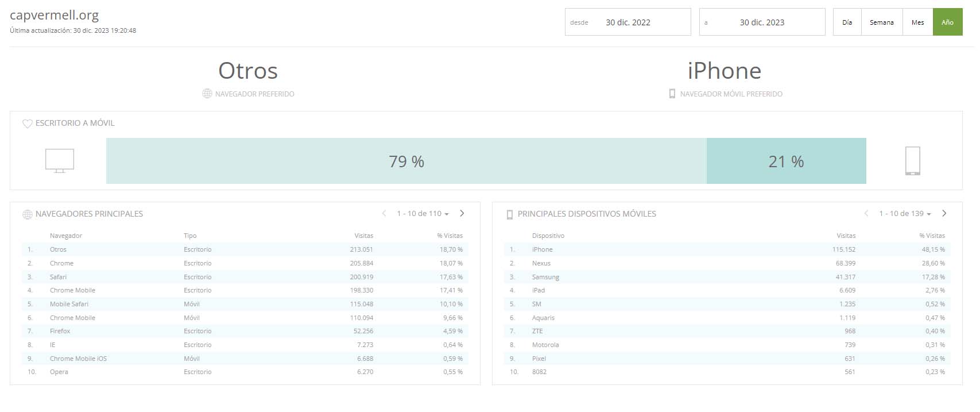
Task: Select the SM device row
Action: (x=727, y=304)
